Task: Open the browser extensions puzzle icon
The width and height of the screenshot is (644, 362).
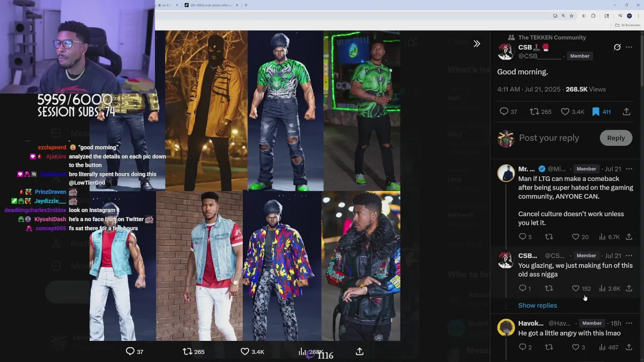Action: click(x=593, y=16)
